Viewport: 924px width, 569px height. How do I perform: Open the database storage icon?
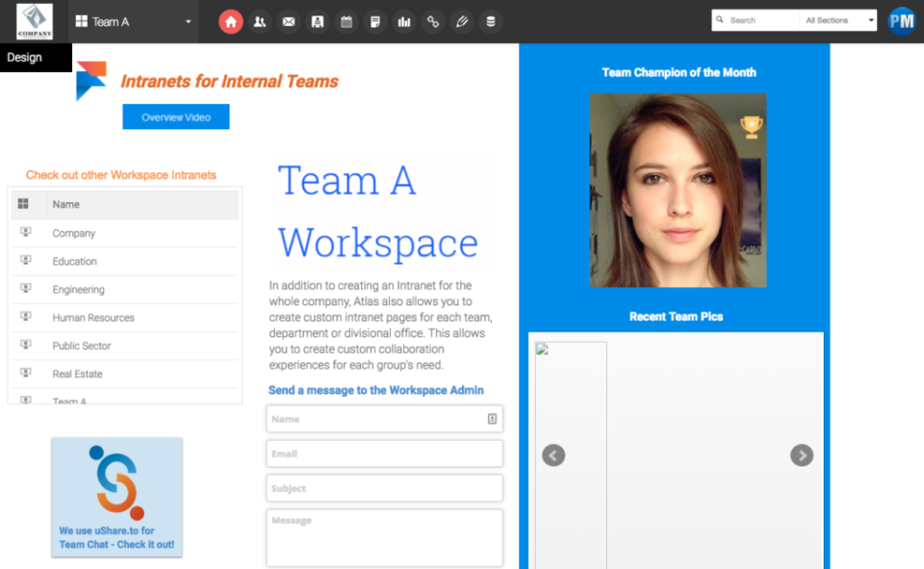491,21
